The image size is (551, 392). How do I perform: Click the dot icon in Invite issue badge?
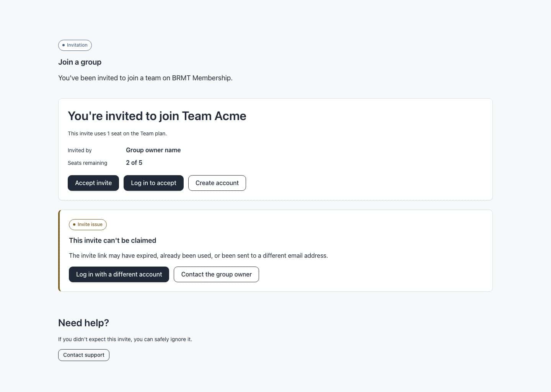[74, 224]
